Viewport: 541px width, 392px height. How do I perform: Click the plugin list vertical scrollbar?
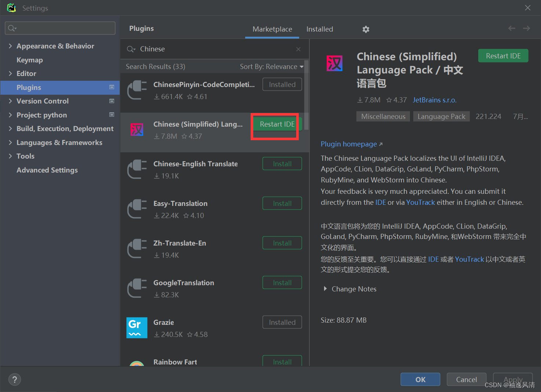306,95
